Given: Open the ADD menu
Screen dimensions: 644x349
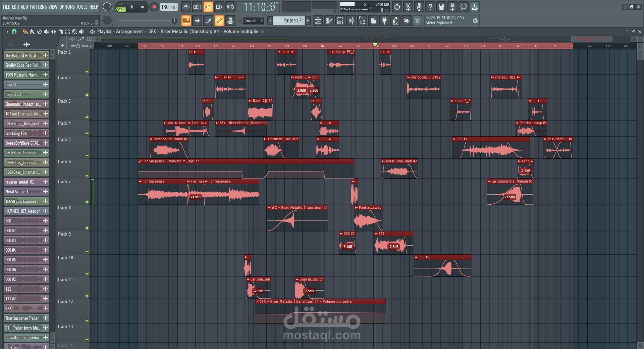Looking at the screenshot, I should [24, 7].
